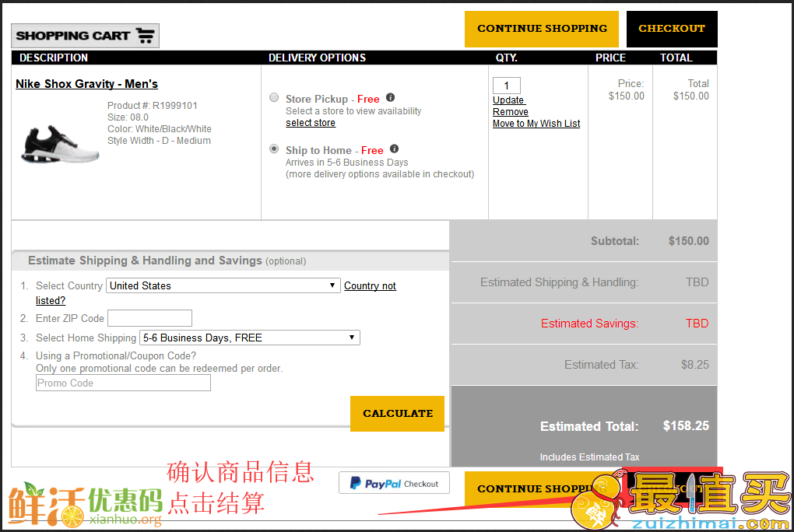
Task: Click the Style Width - D - Medium text
Action: [159, 141]
